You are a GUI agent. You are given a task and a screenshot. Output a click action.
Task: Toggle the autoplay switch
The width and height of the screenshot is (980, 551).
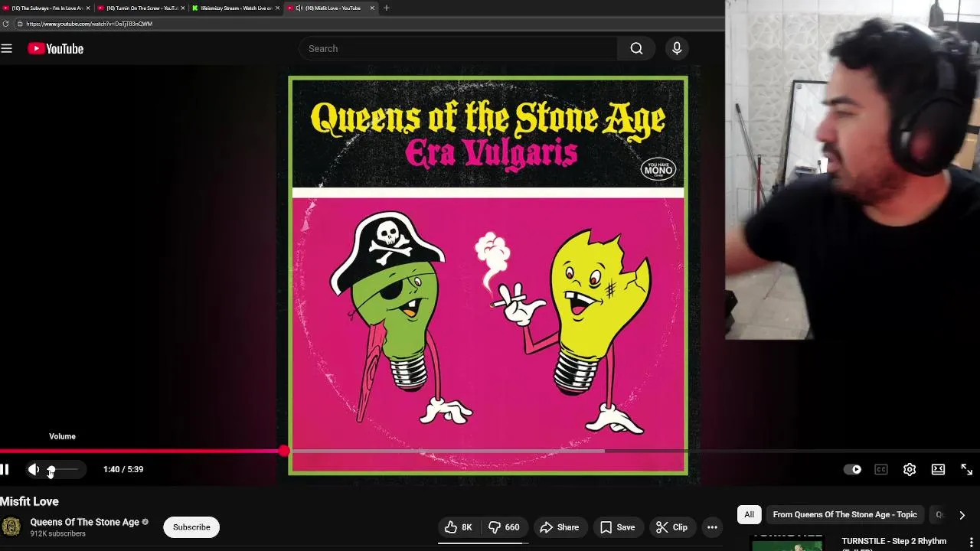[x=852, y=469]
